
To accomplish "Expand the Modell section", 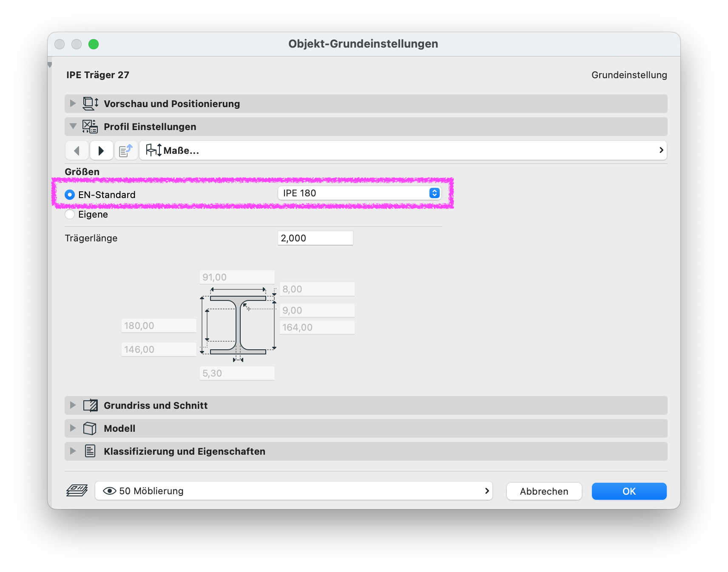I will coord(73,428).
